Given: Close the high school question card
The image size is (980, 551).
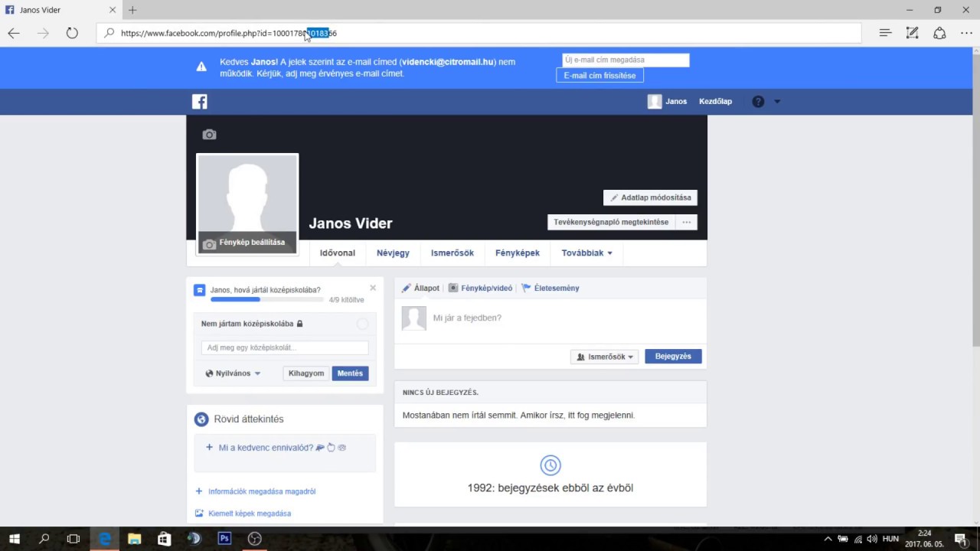Looking at the screenshot, I should click(x=373, y=288).
